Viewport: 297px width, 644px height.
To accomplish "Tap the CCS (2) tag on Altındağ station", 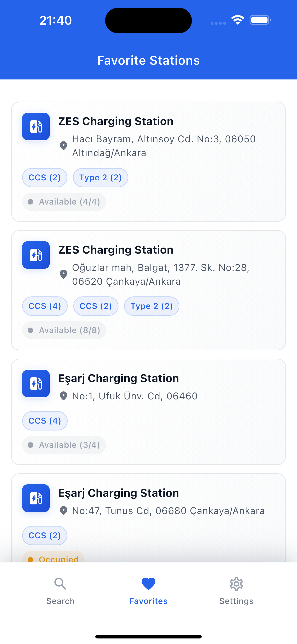I will (45, 178).
